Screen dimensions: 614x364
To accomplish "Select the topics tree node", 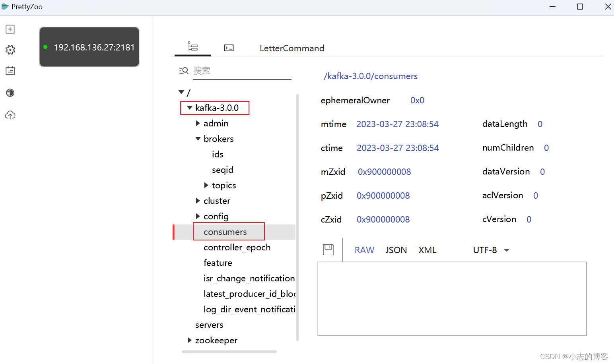I will pos(224,185).
